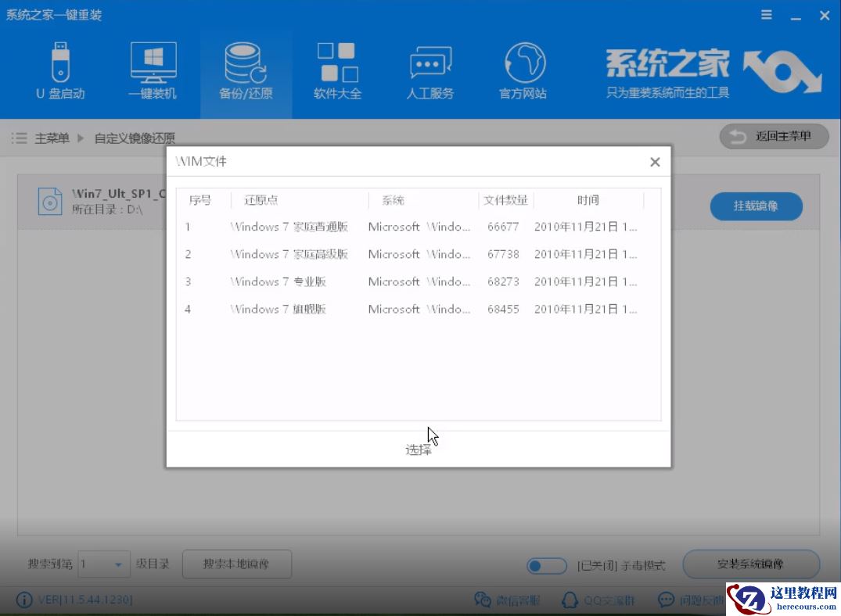The height and width of the screenshot is (616, 841).
Task: Select the 一键装机 one-click install icon
Action: click(153, 70)
